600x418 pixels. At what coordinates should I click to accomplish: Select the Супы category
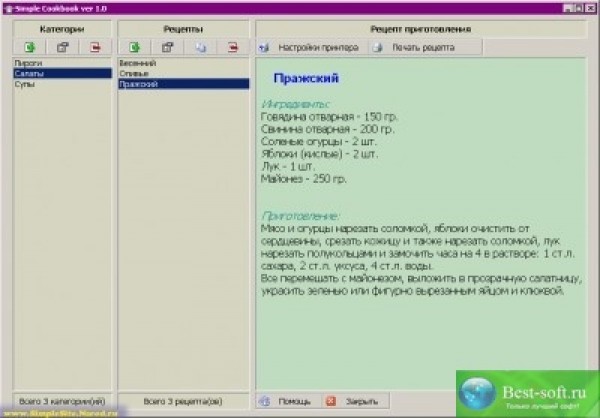click(x=62, y=84)
